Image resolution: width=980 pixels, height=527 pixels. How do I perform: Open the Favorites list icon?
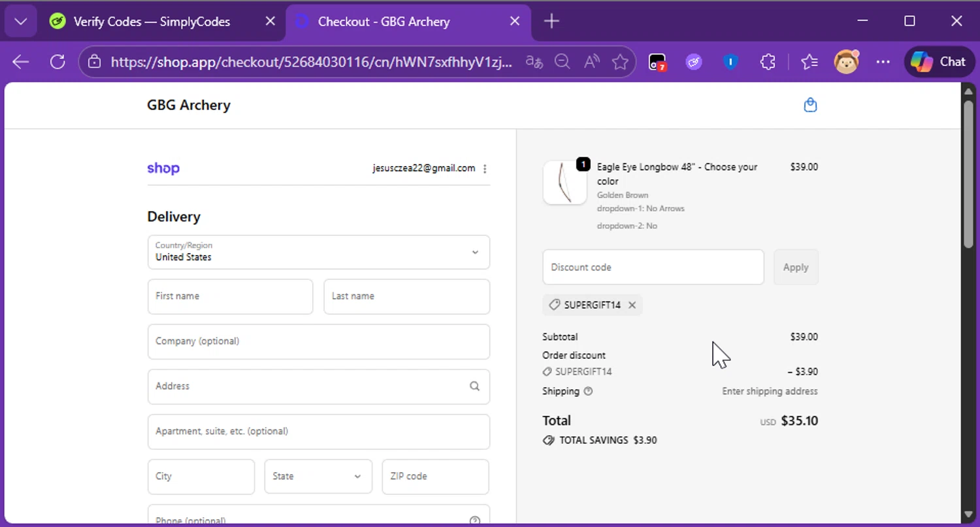(809, 62)
